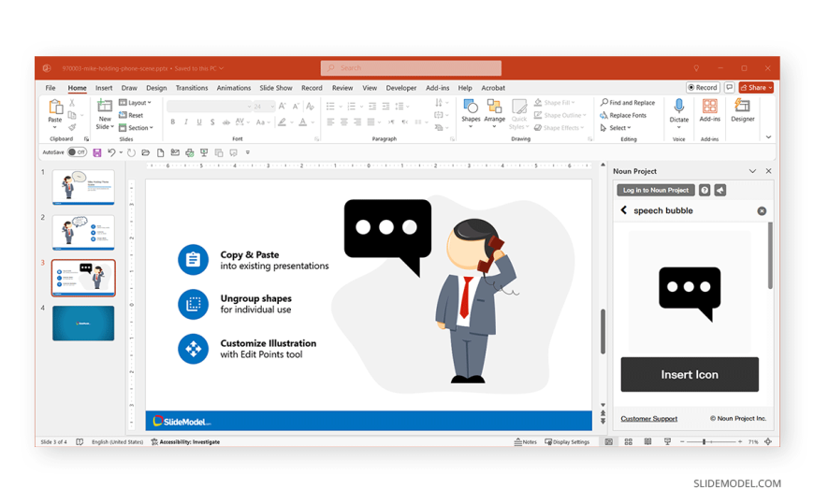This screenshot has width=814, height=504.
Task: Click the Noun Project help question-mark icon
Action: point(705,191)
